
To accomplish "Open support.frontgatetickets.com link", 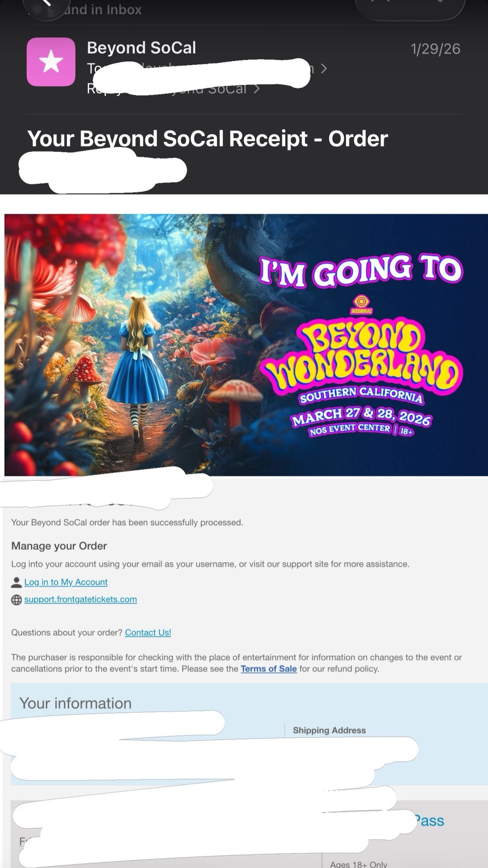I will (x=80, y=599).
